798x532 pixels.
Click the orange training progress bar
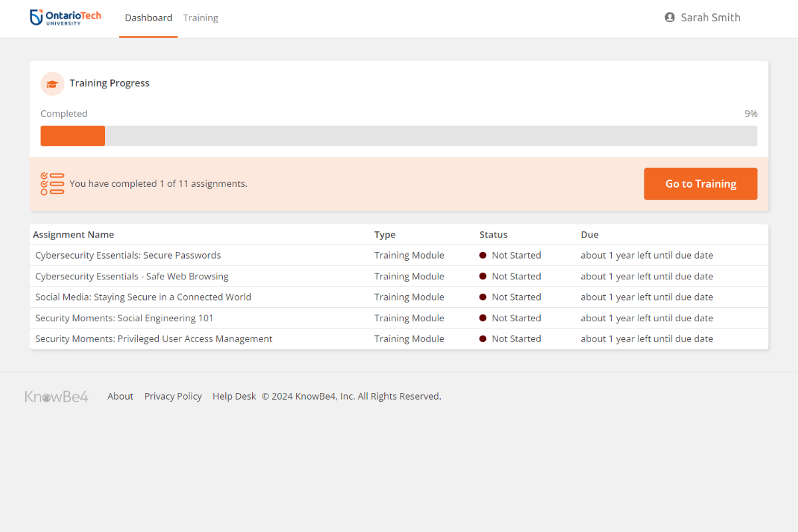[73, 136]
